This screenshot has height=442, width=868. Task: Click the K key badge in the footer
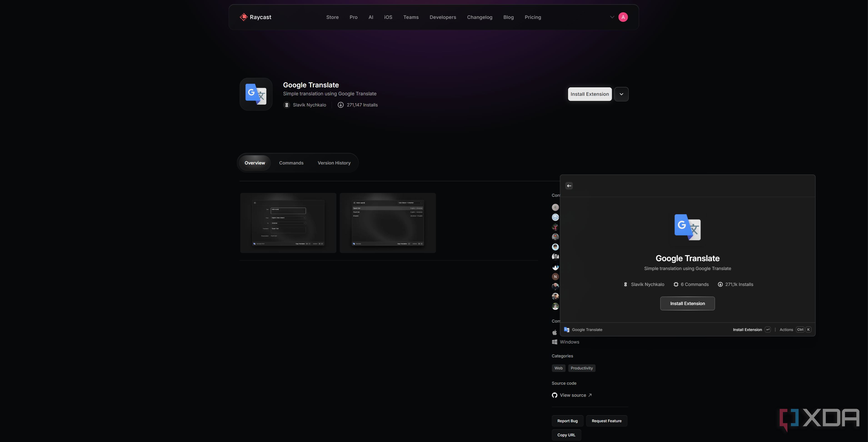pos(808,330)
